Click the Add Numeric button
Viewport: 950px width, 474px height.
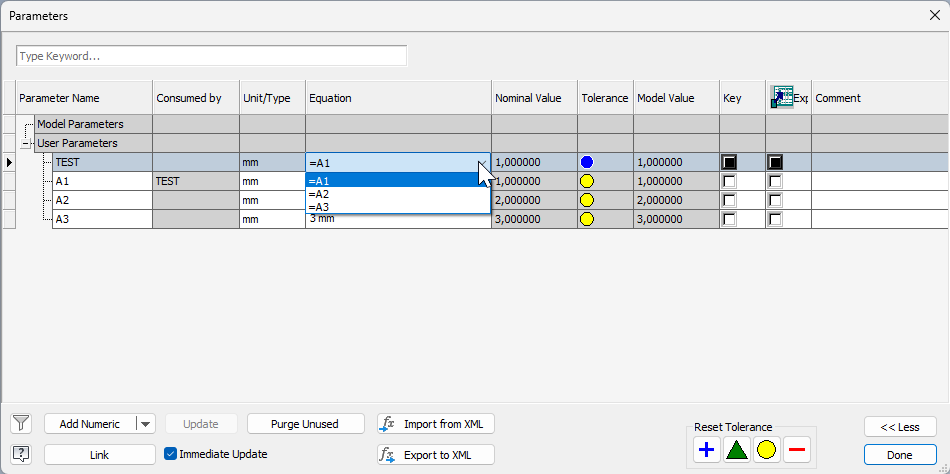click(x=90, y=424)
